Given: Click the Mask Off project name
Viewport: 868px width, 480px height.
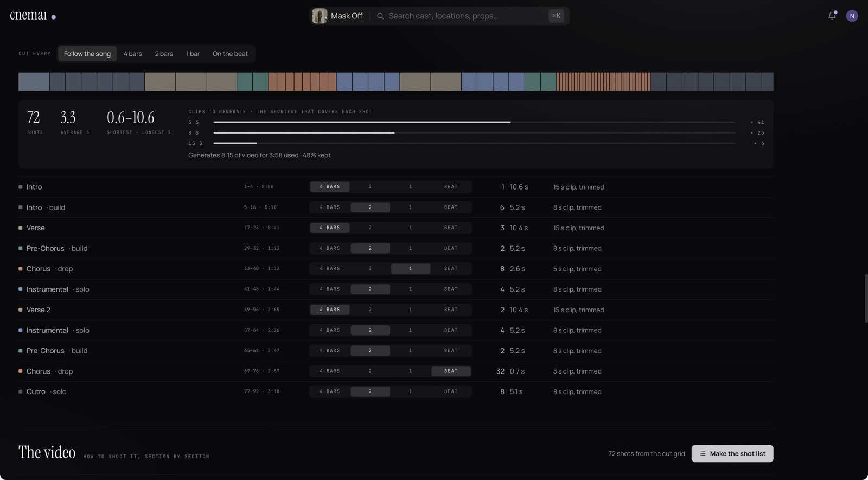Looking at the screenshot, I should (347, 16).
